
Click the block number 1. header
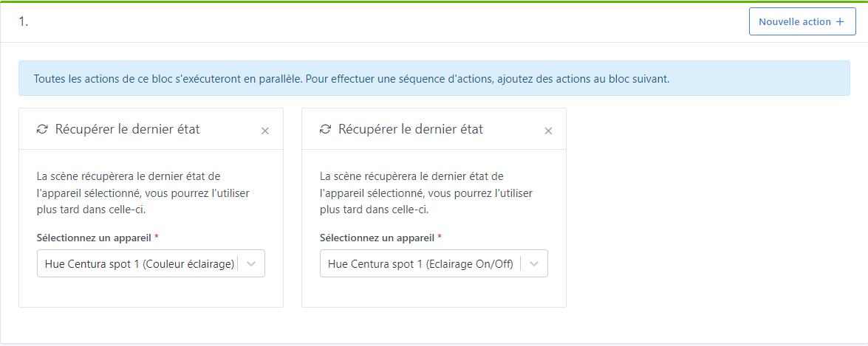point(24,22)
